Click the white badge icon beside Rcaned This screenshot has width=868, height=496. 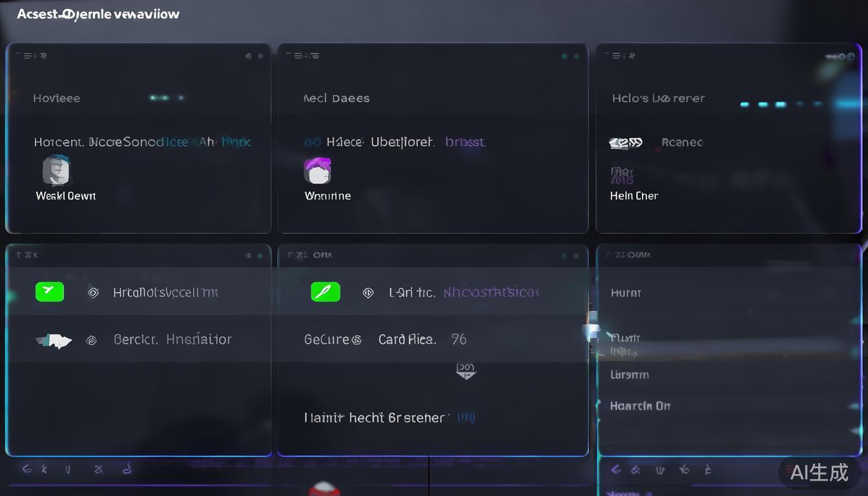pyautogui.click(x=626, y=143)
